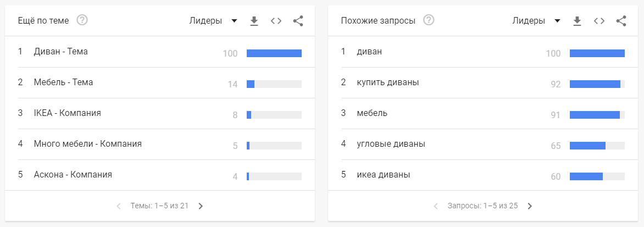The width and height of the screenshot is (644, 227).
Task: Open the 'икеа диваны' query
Action: point(383,175)
